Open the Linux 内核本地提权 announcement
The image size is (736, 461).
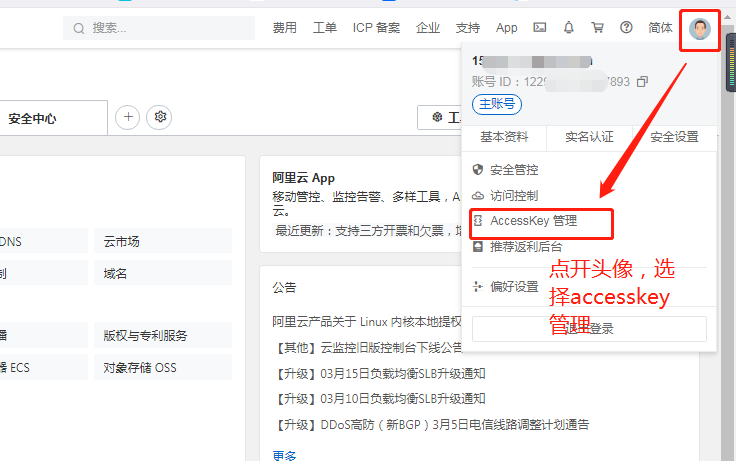pyautogui.click(x=367, y=322)
